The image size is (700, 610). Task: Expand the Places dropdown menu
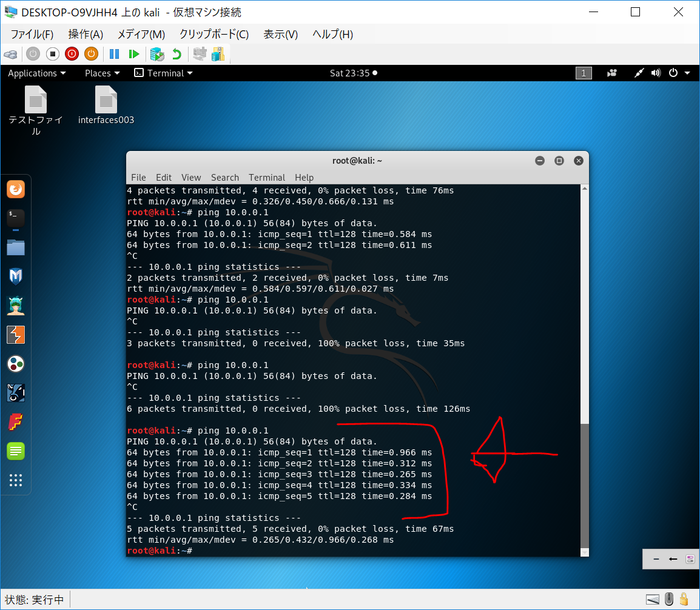click(102, 73)
